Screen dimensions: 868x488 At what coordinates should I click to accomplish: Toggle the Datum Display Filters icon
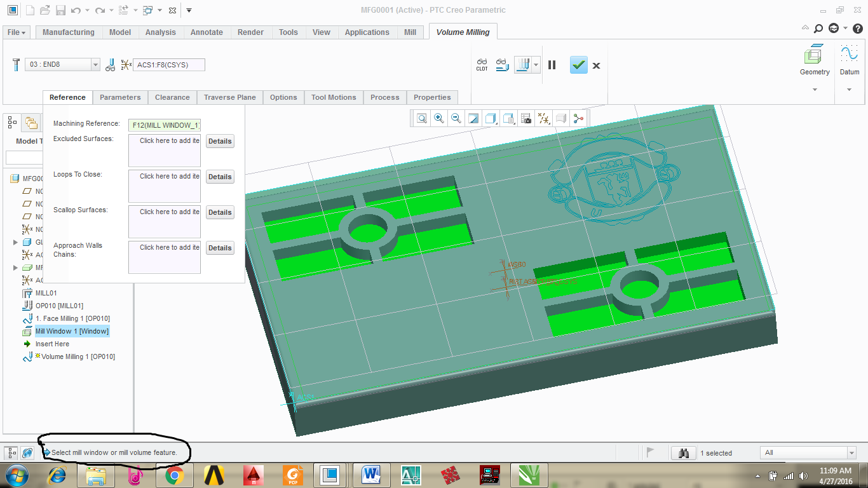[x=543, y=118]
